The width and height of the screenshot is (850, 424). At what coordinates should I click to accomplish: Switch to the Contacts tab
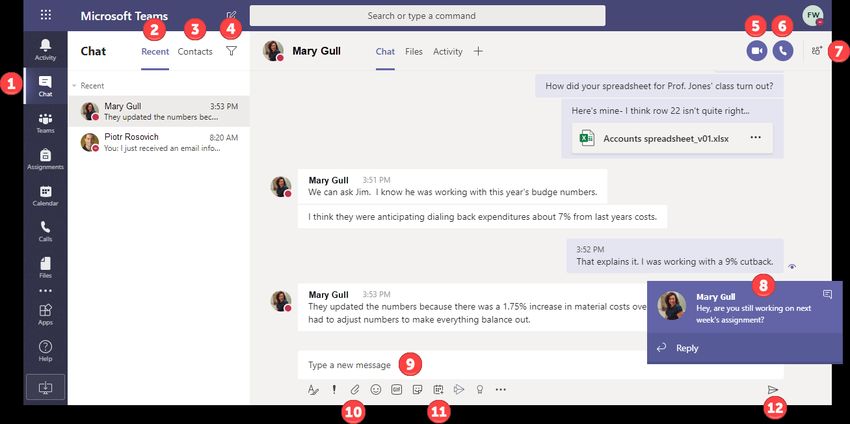tap(195, 52)
